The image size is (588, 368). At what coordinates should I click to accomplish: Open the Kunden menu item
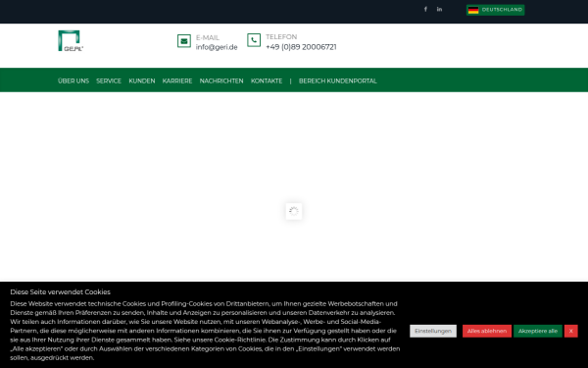pyautogui.click(x=142, y=80)
